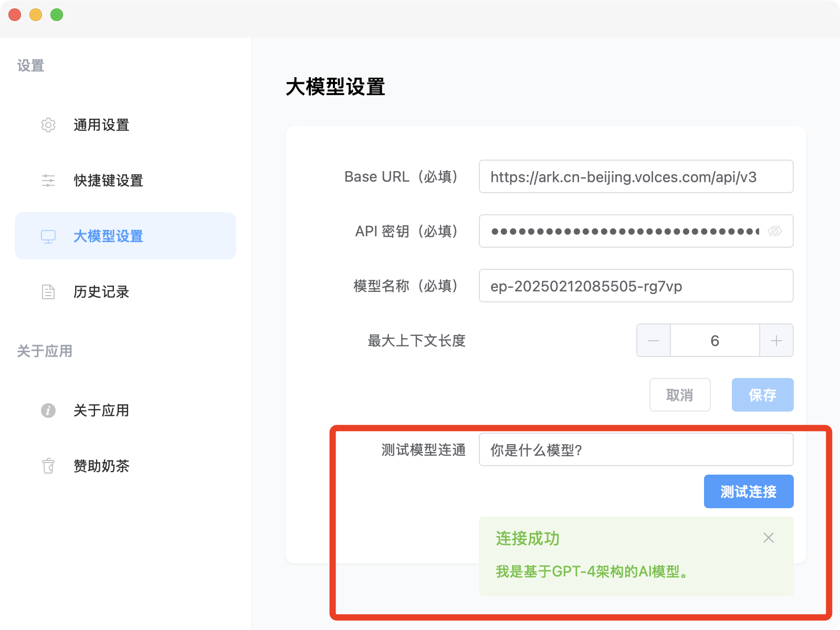Click the 测试模型连通 label

(x=424, y=450)
